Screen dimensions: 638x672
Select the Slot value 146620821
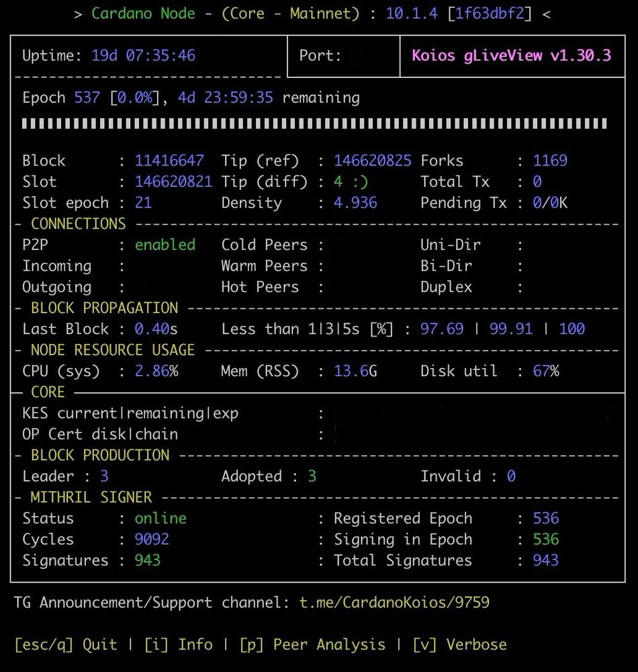point(173,181)
